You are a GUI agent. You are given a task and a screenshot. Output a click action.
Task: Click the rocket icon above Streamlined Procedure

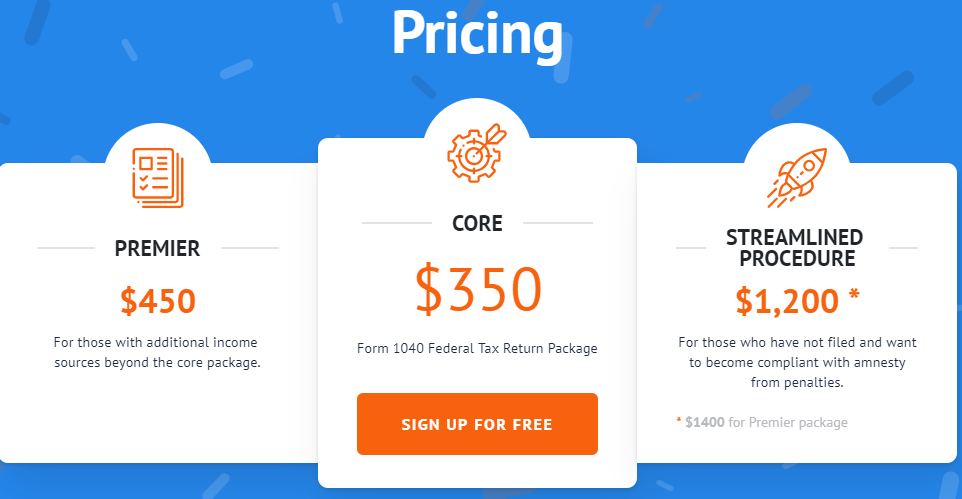pyautogui.click(x=797, y=178)
